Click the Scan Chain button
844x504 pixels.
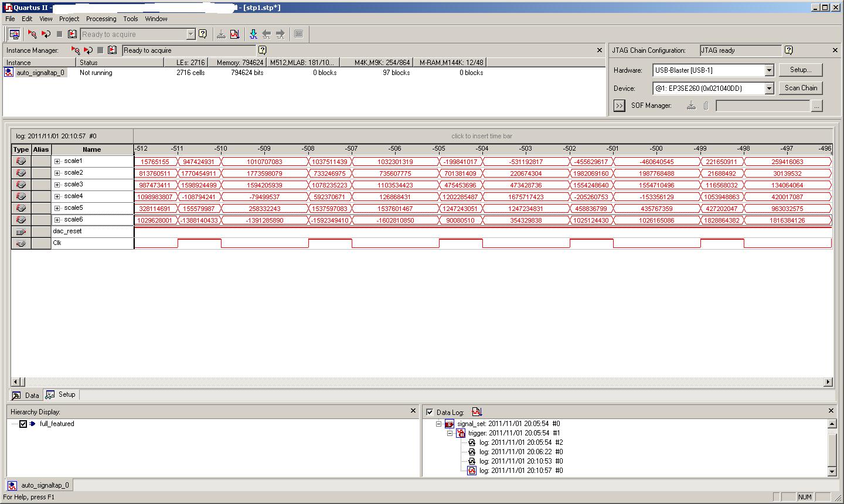801,88
